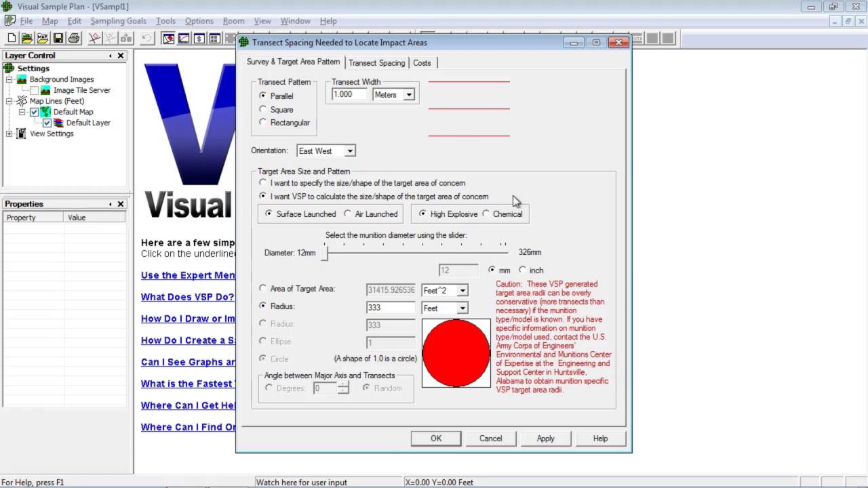Click the Default Map globe icon

click(x=45, y=112)
